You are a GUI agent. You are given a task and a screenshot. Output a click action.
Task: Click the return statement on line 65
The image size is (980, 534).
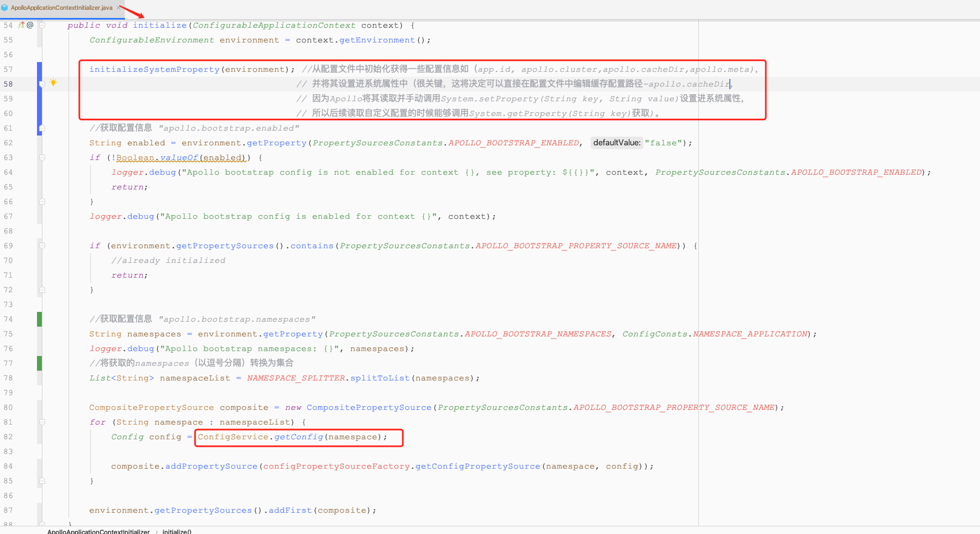[129, 187]
